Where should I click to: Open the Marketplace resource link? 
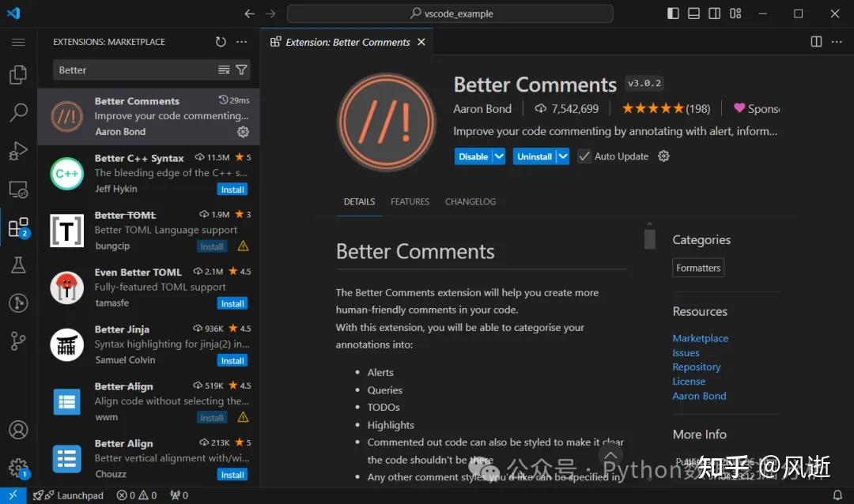(700, 338)
